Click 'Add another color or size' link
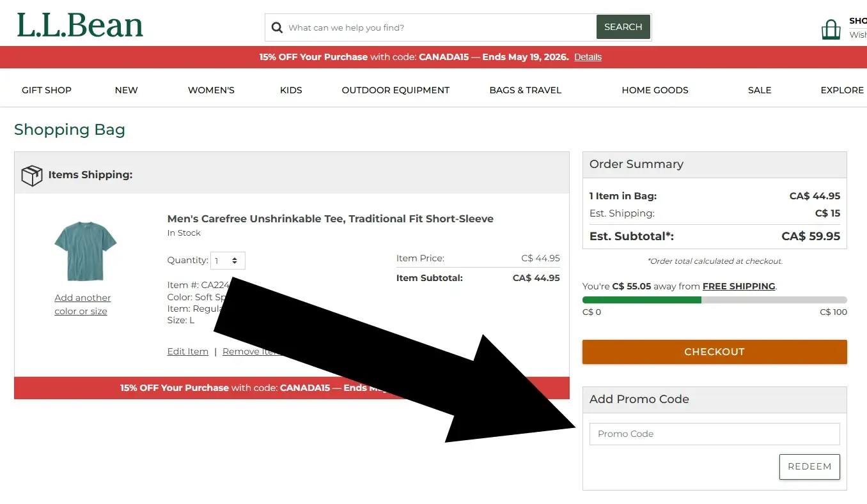The height and width of the screenshot is (504, 867). (x=82, y=305)
